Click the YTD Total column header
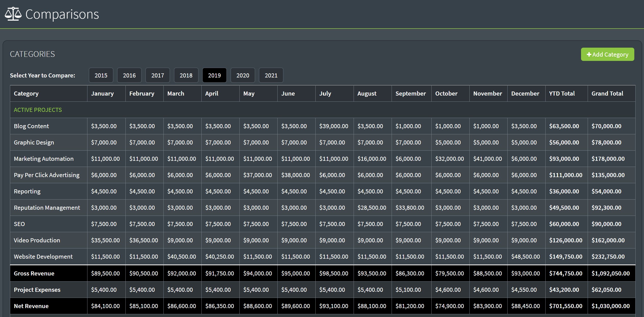This screenshot has height=317, width=644. pos(562,94)
